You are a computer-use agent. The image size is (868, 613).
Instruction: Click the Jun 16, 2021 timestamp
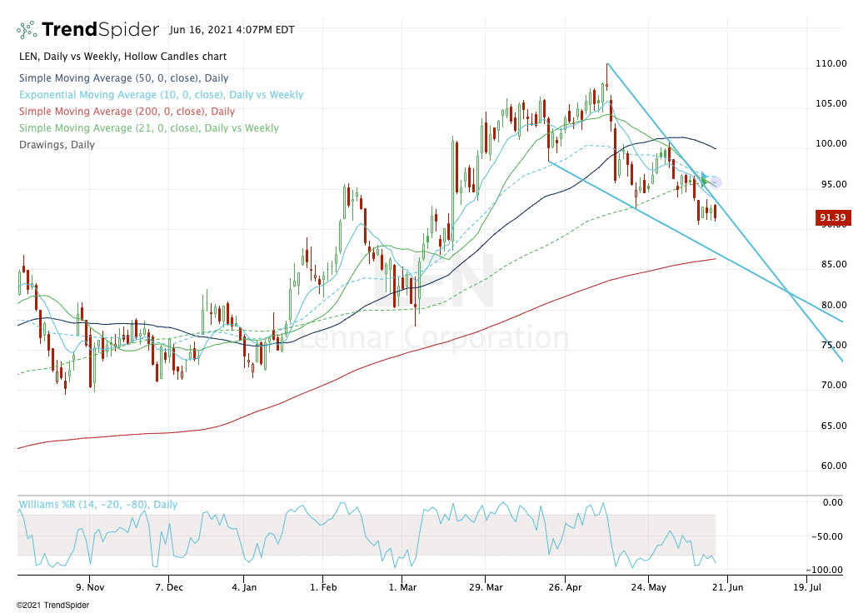click(x=230, y=29)
